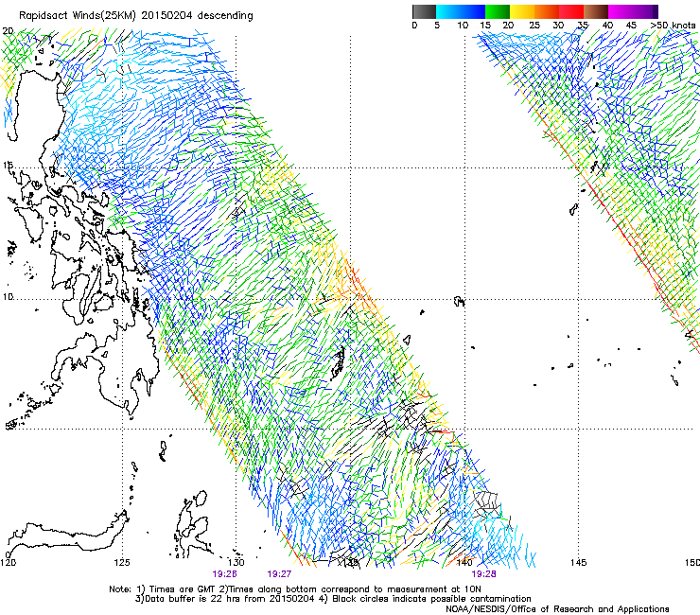Click latitude label '10' on left axis
The width and height of the screenshot is (700, 615).
[x=8, y=296]
